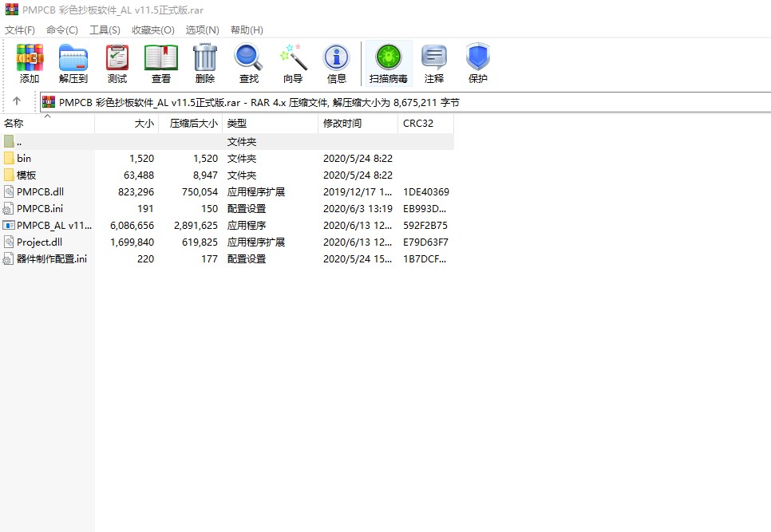Click the size value 823,296

click(x=136, y=191)
